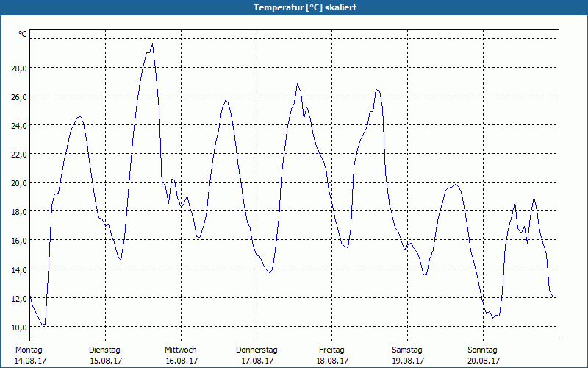588x368 pixels.
Task: Click the 10,0 axis value
Action: 19,327
